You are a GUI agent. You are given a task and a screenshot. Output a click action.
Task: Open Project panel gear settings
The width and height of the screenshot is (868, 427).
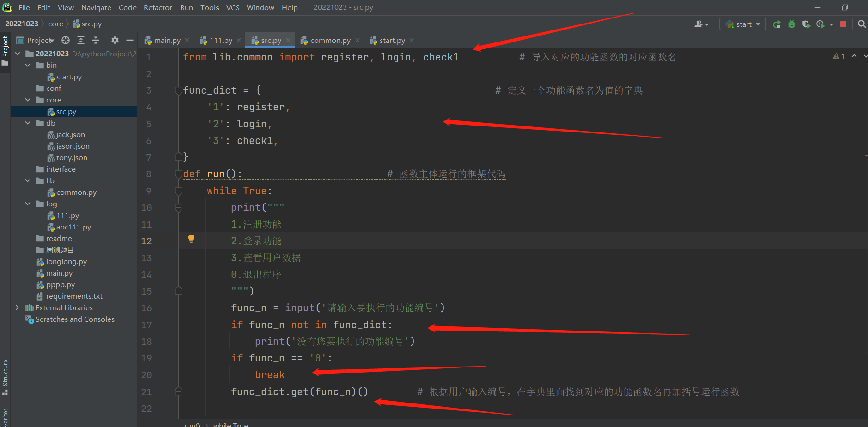coord(115,40)
